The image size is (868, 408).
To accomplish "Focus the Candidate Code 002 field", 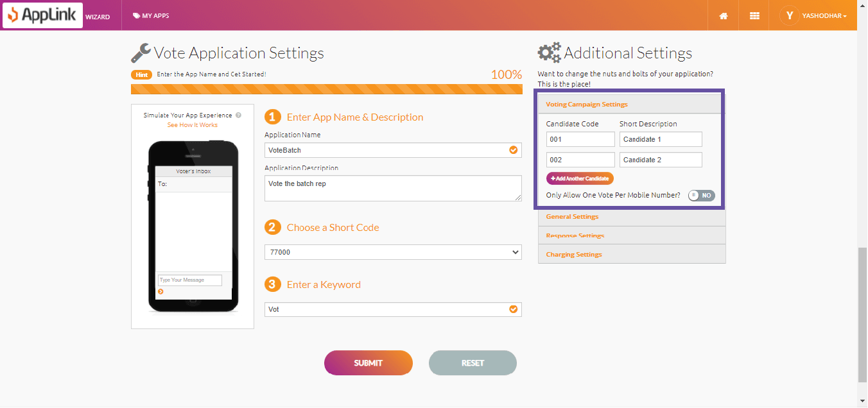I will click(x=580, y=160).
